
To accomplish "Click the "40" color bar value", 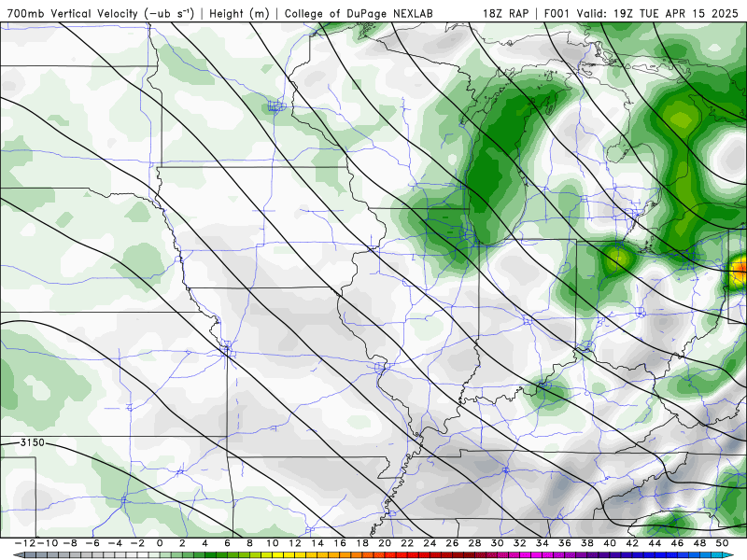I will pos(610,543).
